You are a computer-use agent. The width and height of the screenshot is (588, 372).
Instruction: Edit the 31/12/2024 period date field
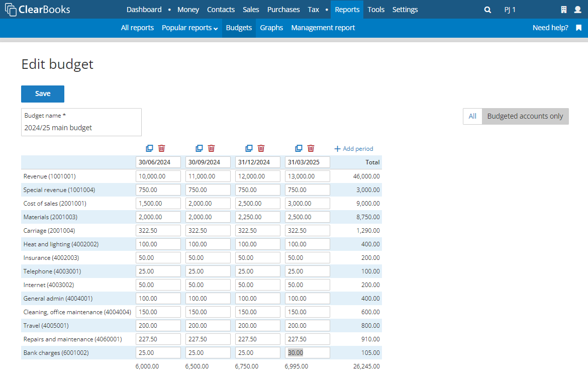point(258,162)
